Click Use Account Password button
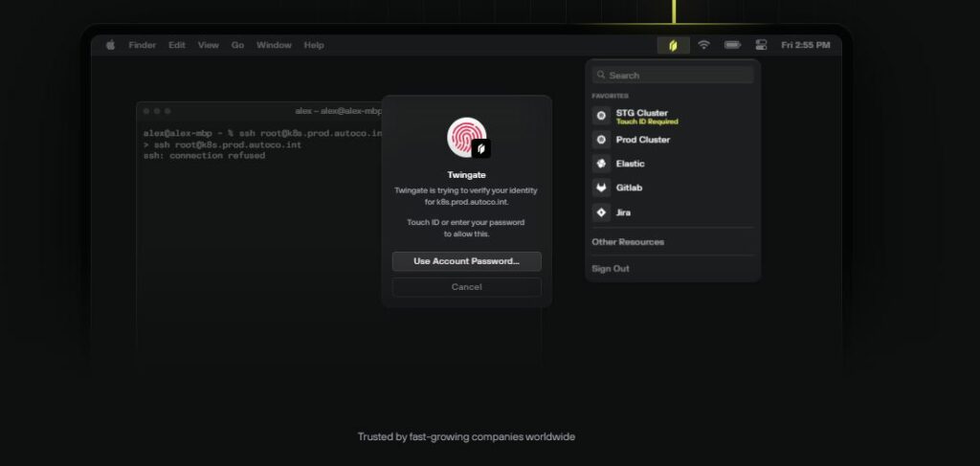This screenshot has height=466, width=980. coord(467,261)
